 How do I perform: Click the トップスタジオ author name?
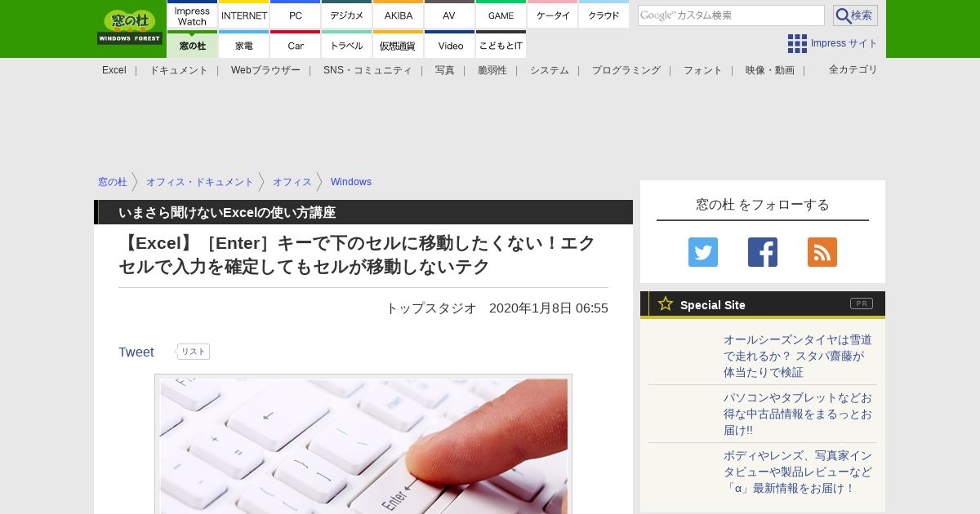(x=431, y=308)
